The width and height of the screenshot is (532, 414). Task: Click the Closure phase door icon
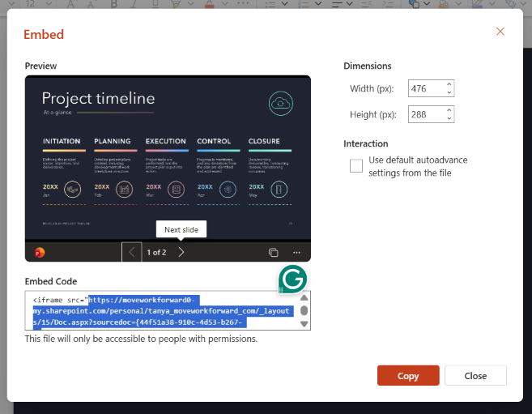pos(279,190)
